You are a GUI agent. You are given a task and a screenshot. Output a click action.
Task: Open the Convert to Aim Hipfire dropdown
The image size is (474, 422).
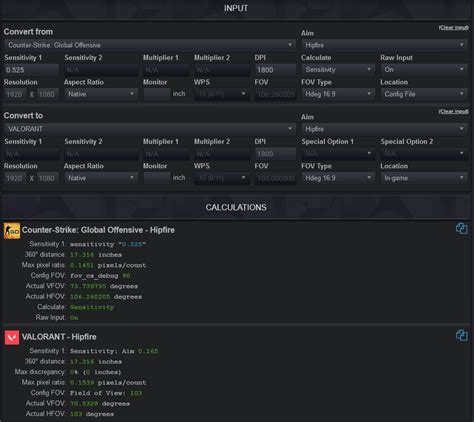[x=385, y=129]
